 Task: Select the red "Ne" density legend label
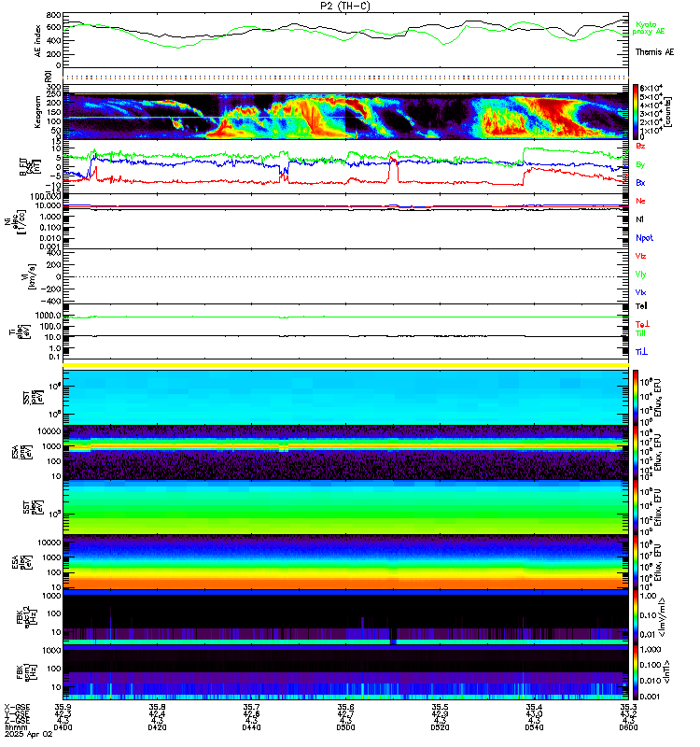tap(640, 201)
